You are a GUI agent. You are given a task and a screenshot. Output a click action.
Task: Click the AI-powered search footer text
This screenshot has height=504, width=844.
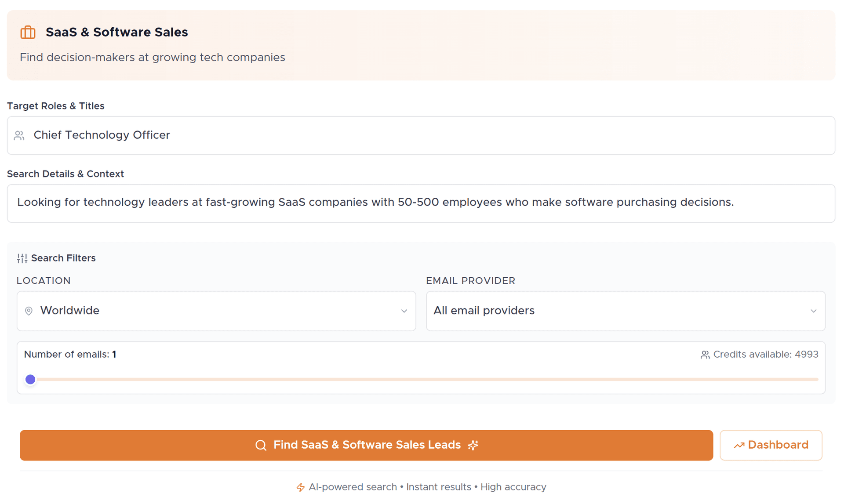pyautogui.click(x=352, y=487)
